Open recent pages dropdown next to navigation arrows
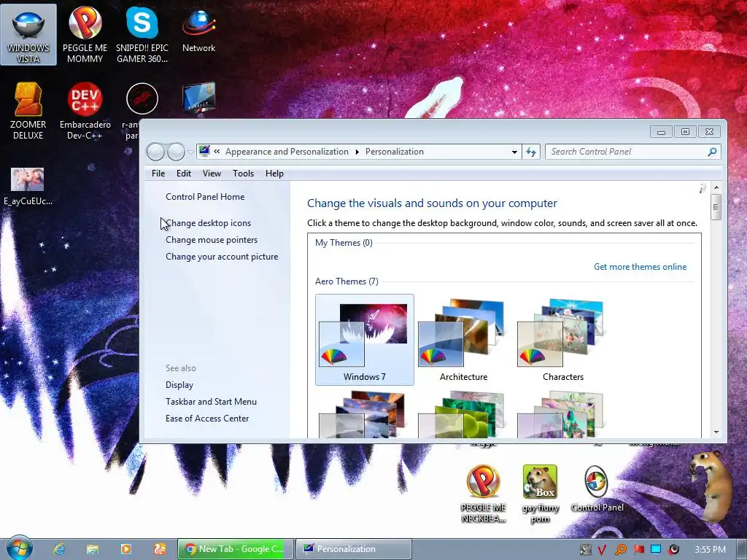Image resolution: width=747 pixels, height=560 pixels. tap(190, 152)
